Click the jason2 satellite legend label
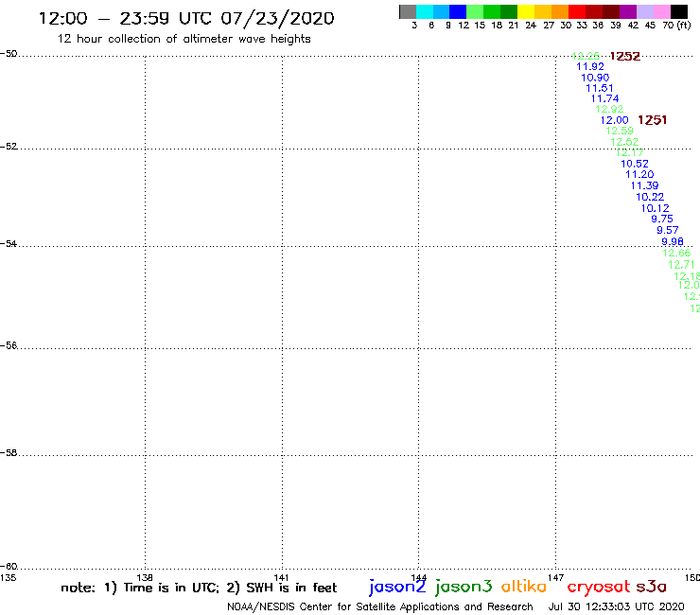The width and height of the screenshot is (700, 615). [x=397, y=587]
